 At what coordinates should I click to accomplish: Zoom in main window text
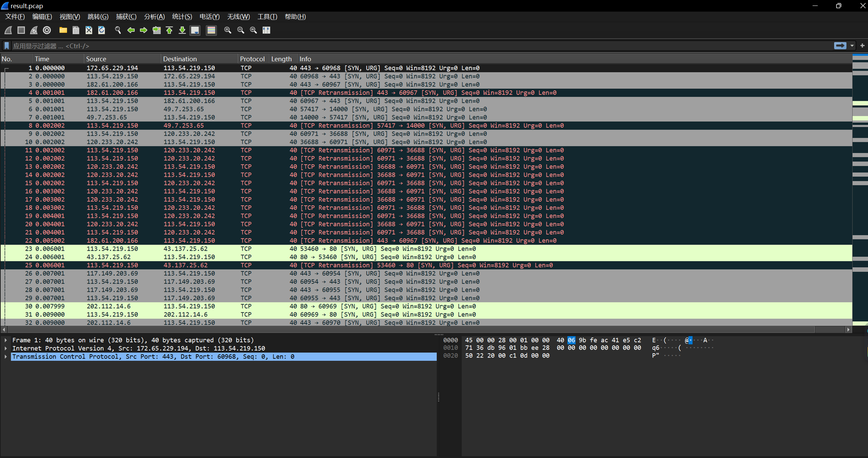pyautogui.click(x=228, y=30)
